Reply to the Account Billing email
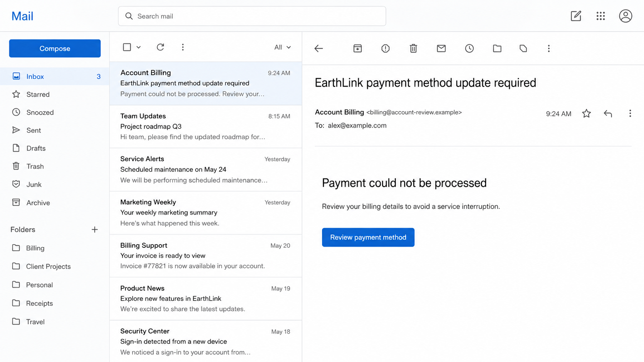644x362 pixels. [x=608, y=113]
